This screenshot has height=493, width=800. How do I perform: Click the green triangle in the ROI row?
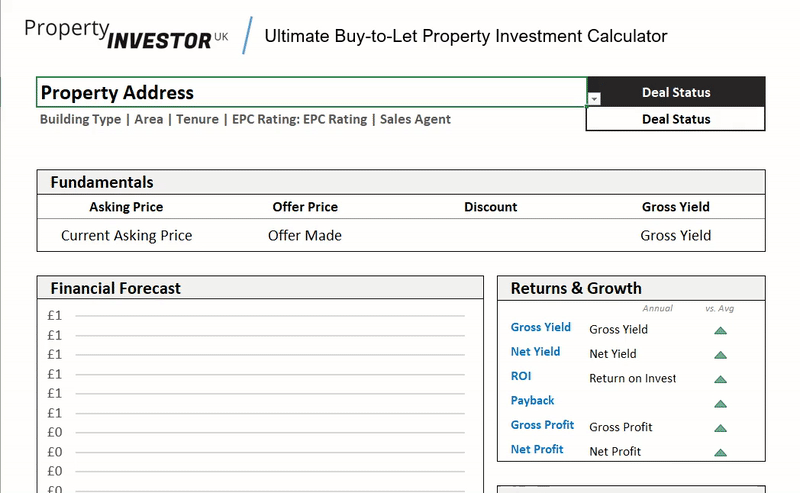click(720, 379)
